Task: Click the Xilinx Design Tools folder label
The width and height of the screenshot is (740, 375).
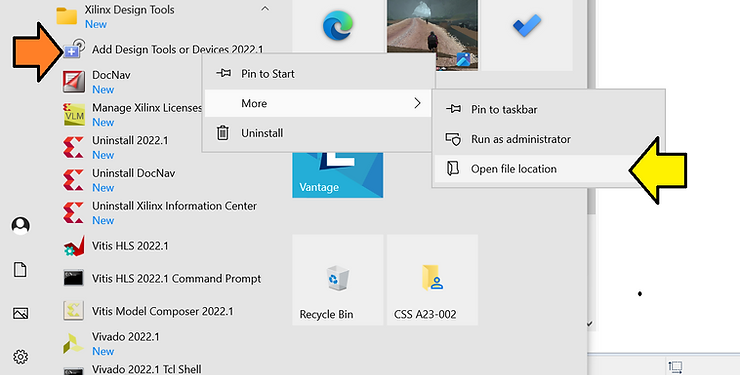Action: (x=129, y=10)
